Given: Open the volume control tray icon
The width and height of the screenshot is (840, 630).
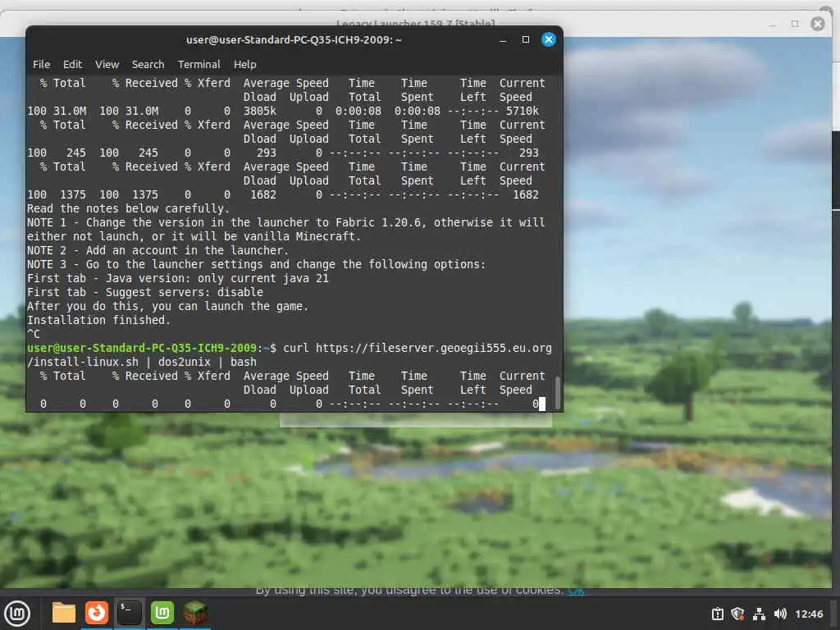Looking at the screenshot, I should [x=780, y=614].
